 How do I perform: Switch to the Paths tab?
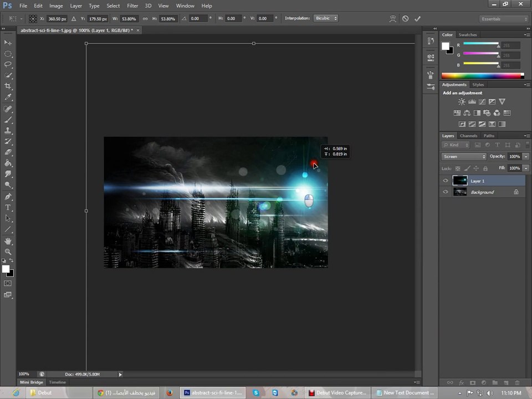tap(489, 136)
